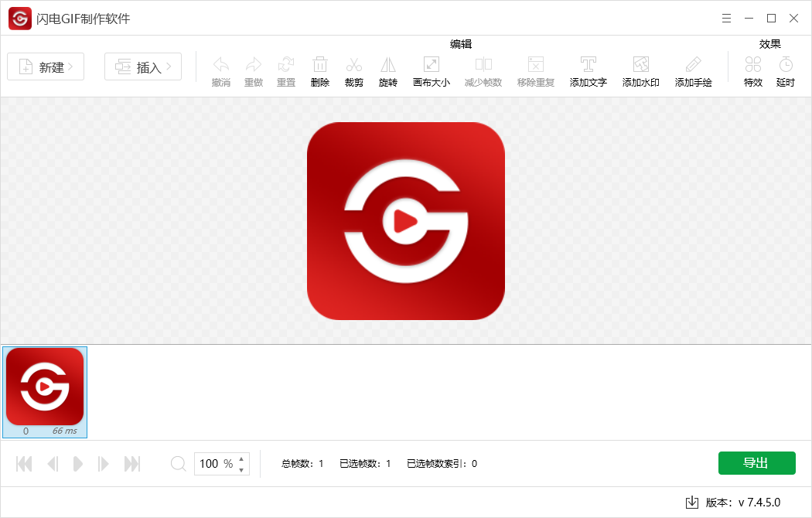Open the 插入 (Insert) dropdown
Image resolution: width=812 pixels, height=518 pixels.
point(143,66)
